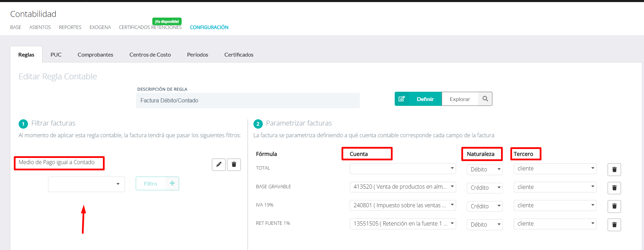
Task: Delete the TOTAL formula row
Action: [x=614, y=170]
